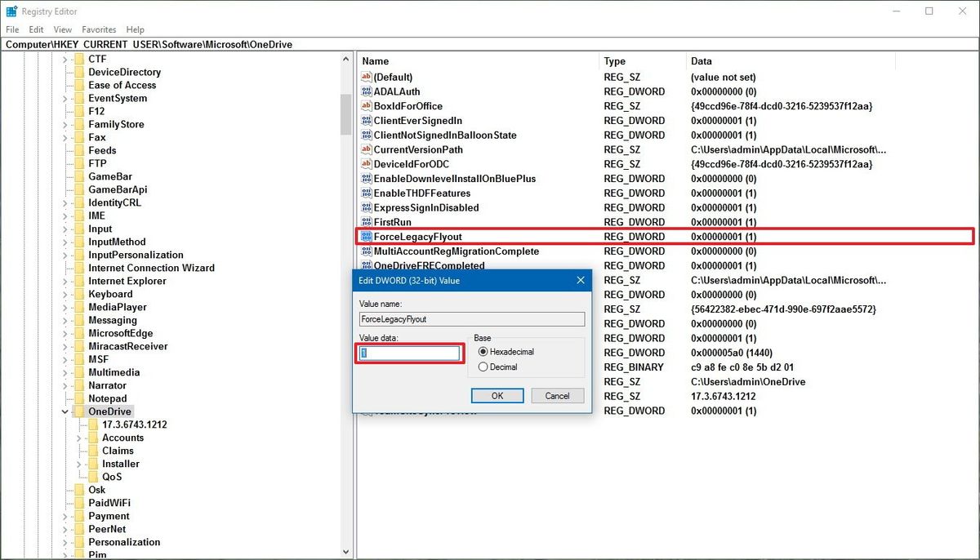Open the Favorites menu
The height and width of the screenshot is (560, 980).
point(99,29)
